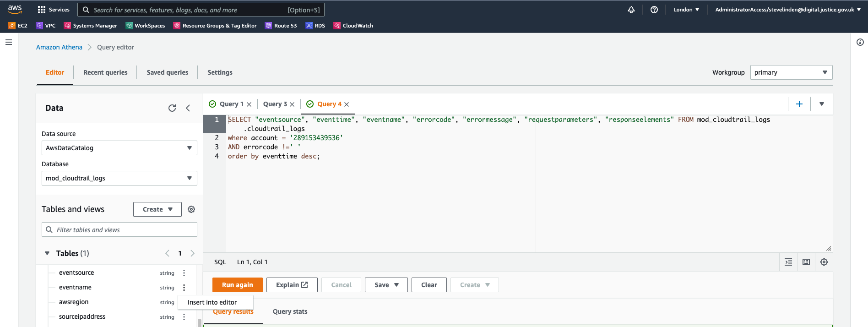Image resolution: width=868 pixels, height=327 pixels.
Task: Select the Query 4 tab
Action: [330, 104]
